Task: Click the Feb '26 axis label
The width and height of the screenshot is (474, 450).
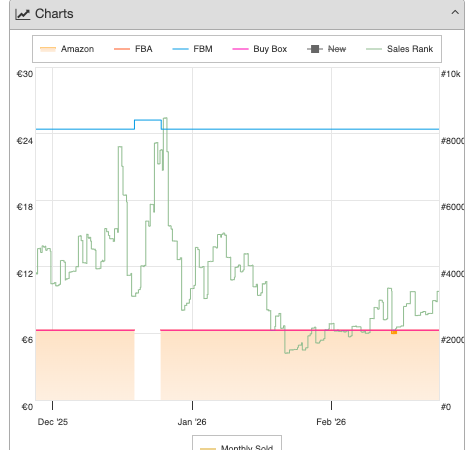Action: [331, 422]
